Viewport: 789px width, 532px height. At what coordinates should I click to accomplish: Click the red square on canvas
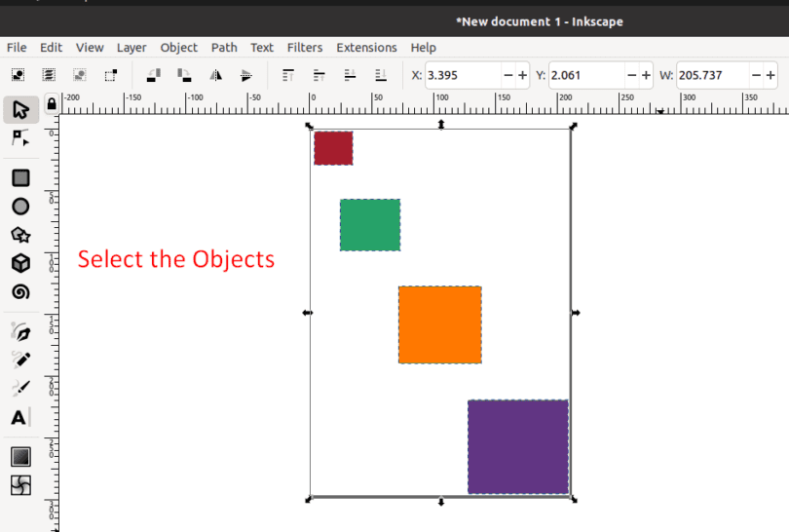coord(333,148)
